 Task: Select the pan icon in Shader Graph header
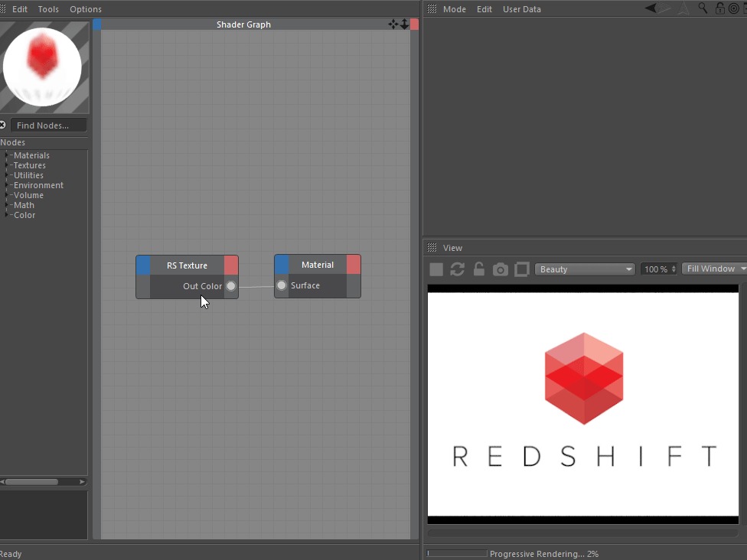pyautogui.click(x=393, y=24)
